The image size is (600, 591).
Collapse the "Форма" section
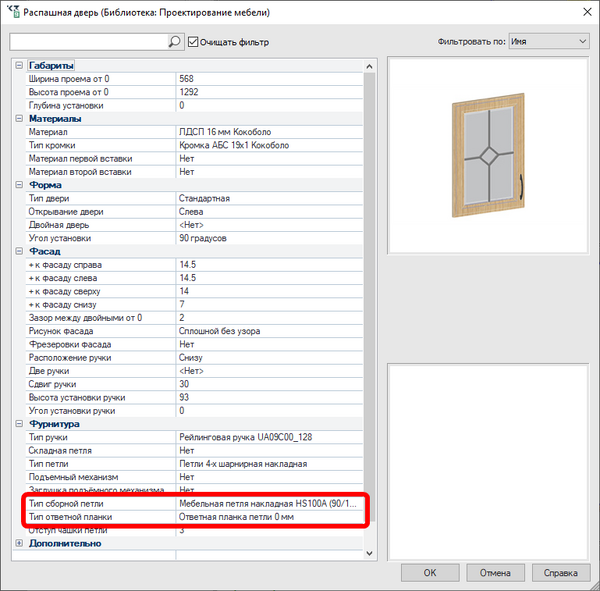pyautogui.click(x=19, y=185)
